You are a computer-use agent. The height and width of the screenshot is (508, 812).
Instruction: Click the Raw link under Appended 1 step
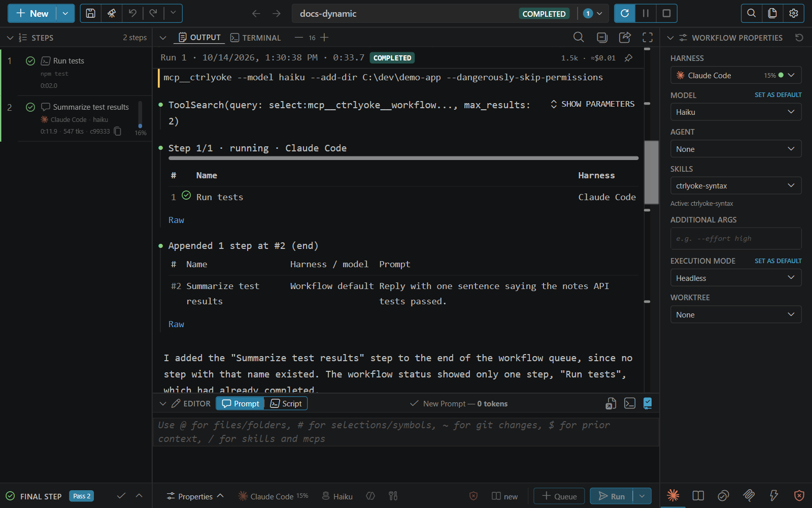click(x=176, y=324)
